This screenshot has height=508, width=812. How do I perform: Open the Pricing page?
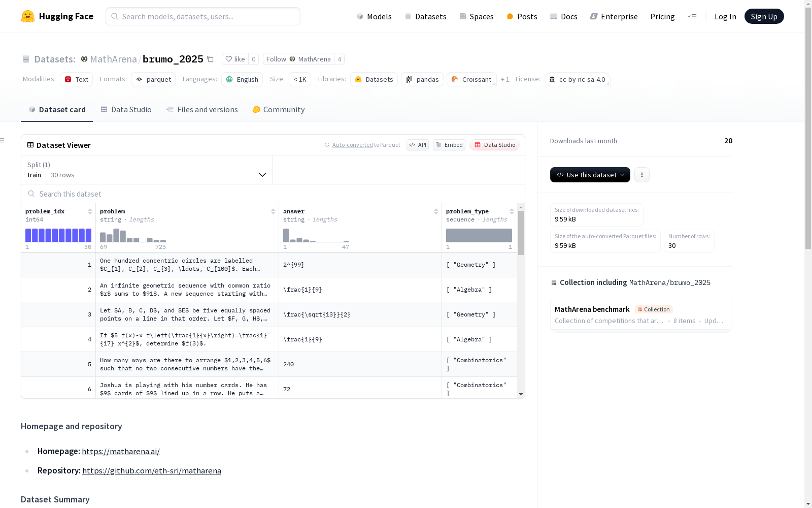tap(662, 16)
